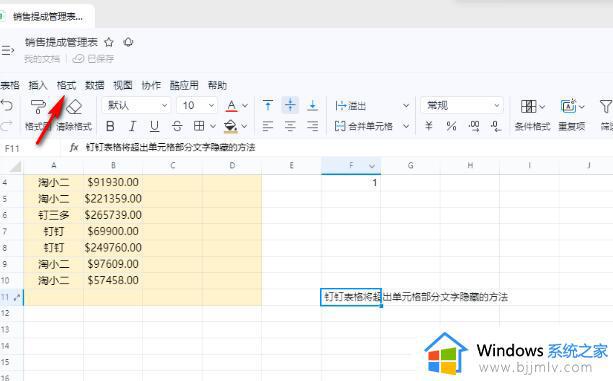Toggle the sidebar outline icon
613x381 pixels.
click(7, 50)
